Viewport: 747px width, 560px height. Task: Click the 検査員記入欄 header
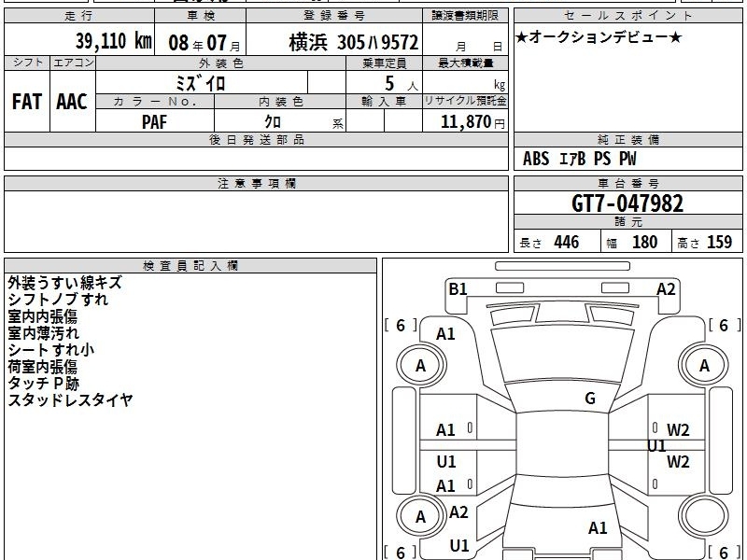pos(190,266)
